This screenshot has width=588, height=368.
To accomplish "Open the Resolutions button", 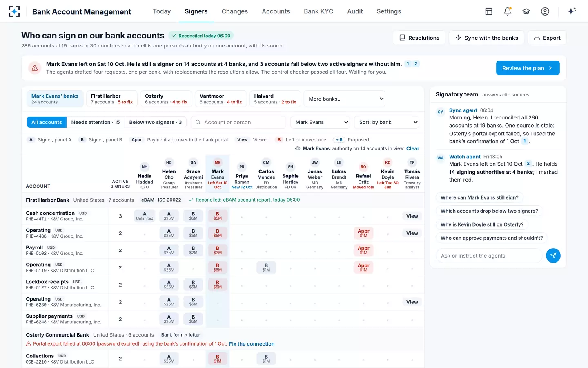I will 419,38.
